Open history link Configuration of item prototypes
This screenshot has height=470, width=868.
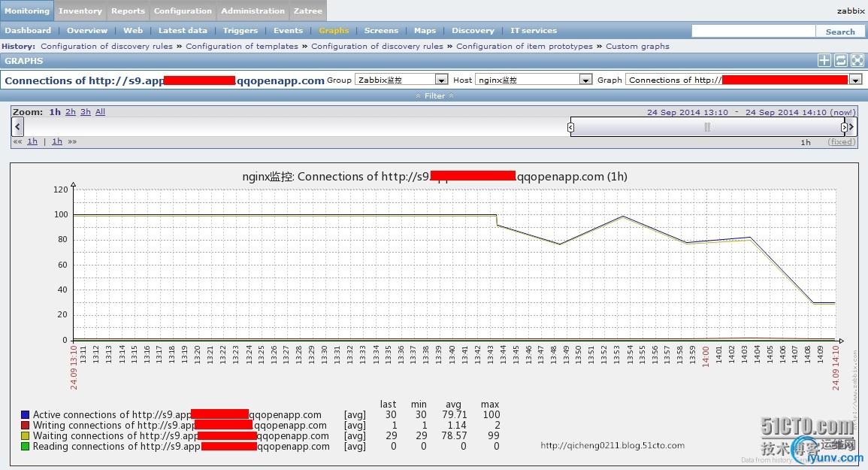525,46
